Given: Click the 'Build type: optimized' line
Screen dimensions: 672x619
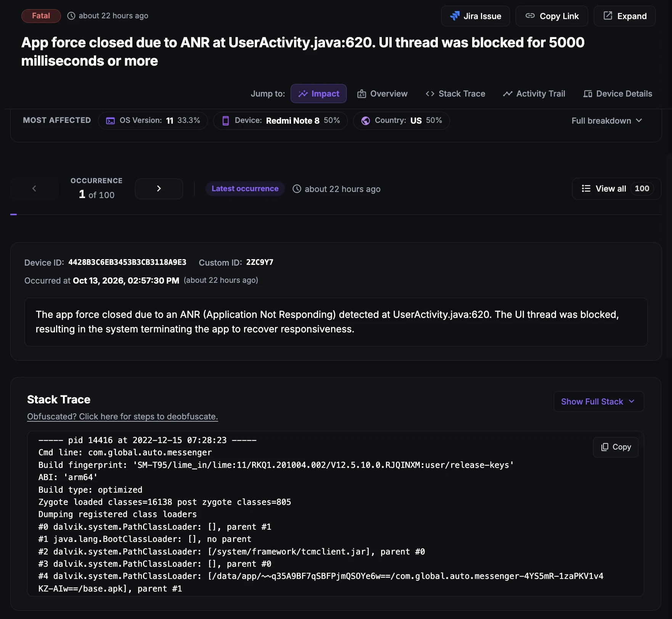Looking at the screenshot, I should pyautogui.click(x=90, y=490).
